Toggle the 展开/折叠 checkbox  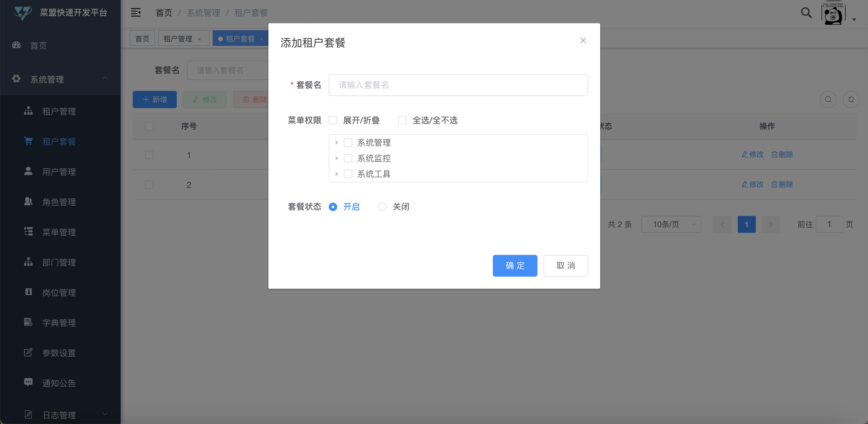coord(333,120)
